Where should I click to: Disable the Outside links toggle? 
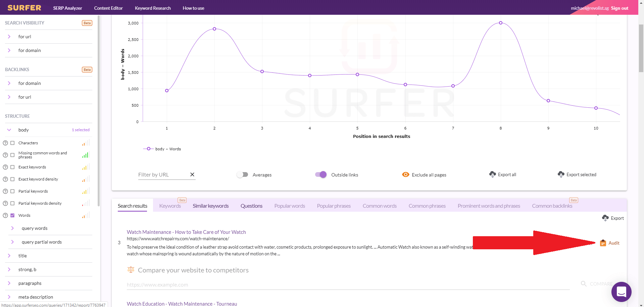(321, 174)
